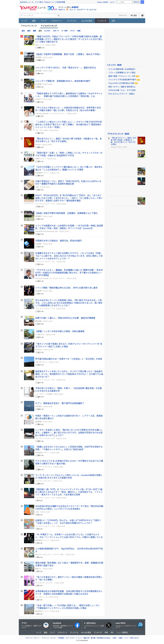The height and width of the screenshot is (644, 164).
Task: Open the gold bar thumbnail for rank 8
Action: (x=29, y=142)
